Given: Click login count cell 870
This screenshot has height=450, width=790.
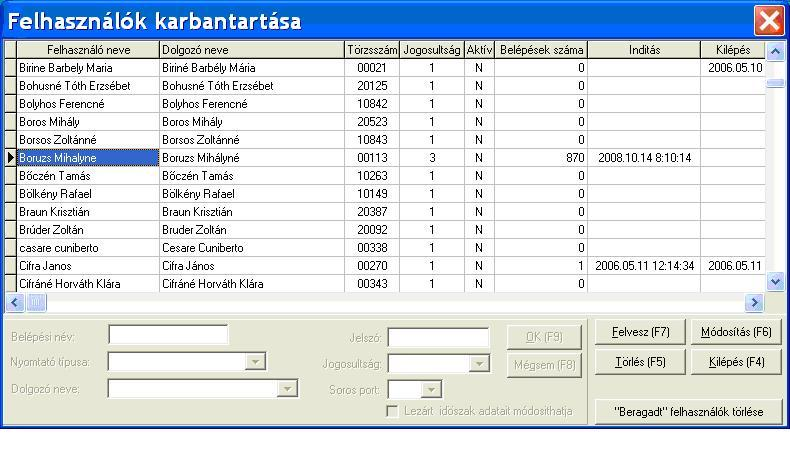Looking at the screenshot, I should [x=541, y=158].
